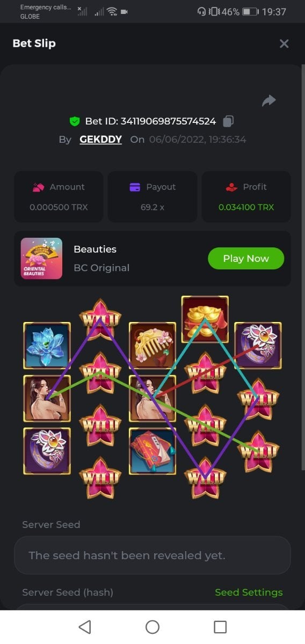Click the share arrow icon
The image size is (305, 644).
tap(269, 100)
